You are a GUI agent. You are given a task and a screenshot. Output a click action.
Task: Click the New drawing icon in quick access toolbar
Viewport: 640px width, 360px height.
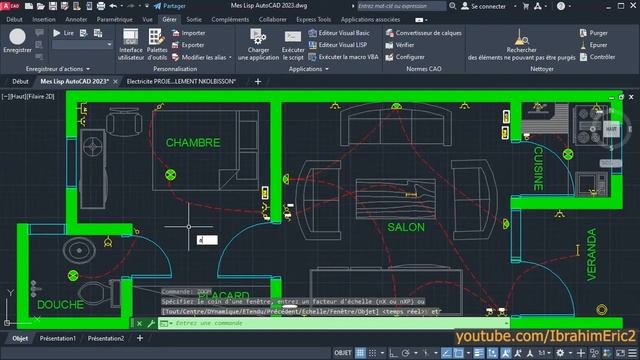(29, 6)
